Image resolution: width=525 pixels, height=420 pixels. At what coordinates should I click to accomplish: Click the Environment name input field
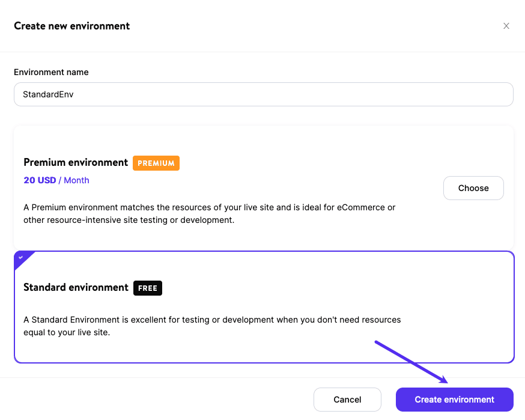coord(263,94)
